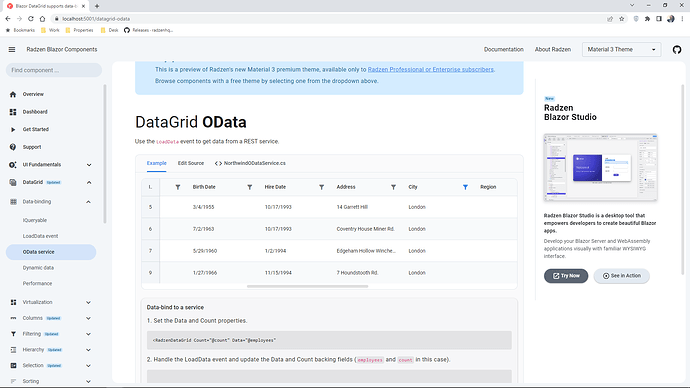Open the Hire Date column filter icon
Screen dimensions: 690x388
tap(322, 187)
